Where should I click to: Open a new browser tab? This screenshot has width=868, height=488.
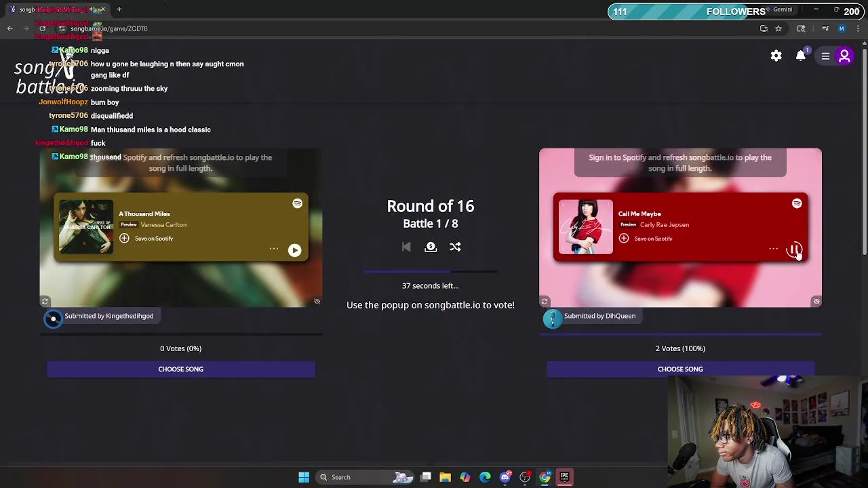coord(119,9)
